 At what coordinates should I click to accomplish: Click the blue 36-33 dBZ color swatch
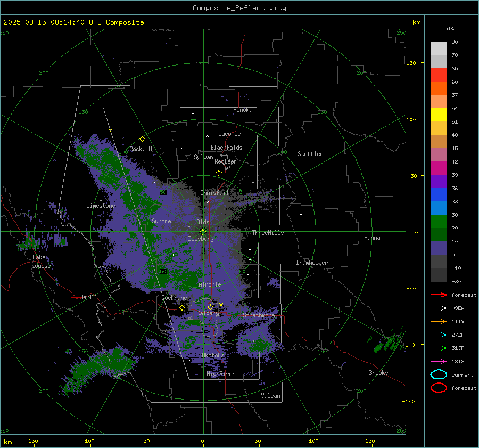tap(439, 195)
